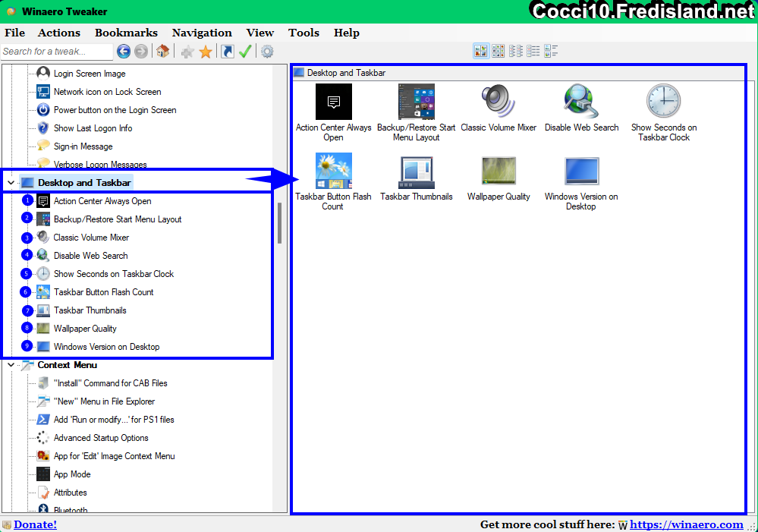This screenshot has width=758, height=532.
Task: Select Advanced Startup Options tree item
Action: [x=101, y=438]
